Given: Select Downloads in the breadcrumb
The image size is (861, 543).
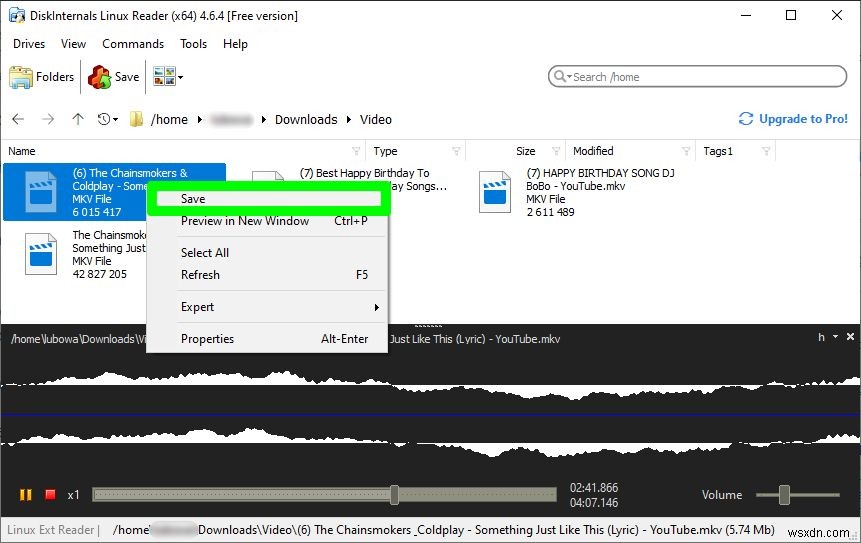Looking at the screenshot, I should coord(306,119).
